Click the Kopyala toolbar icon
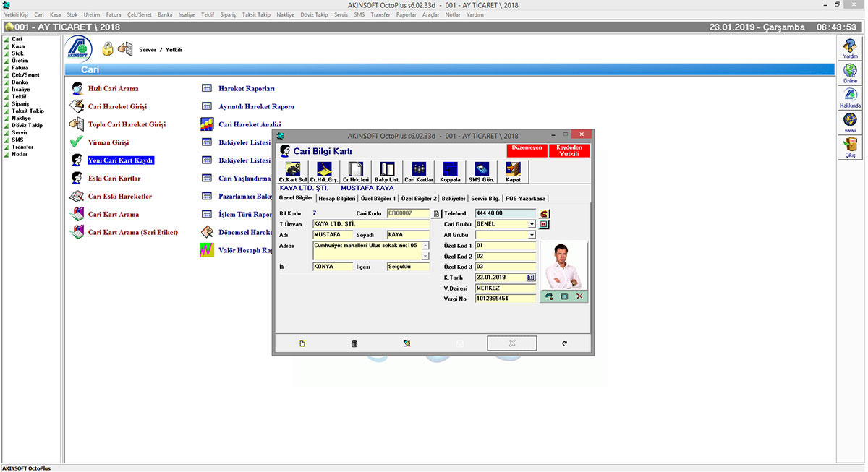868x472 pixels. point(450,172)
